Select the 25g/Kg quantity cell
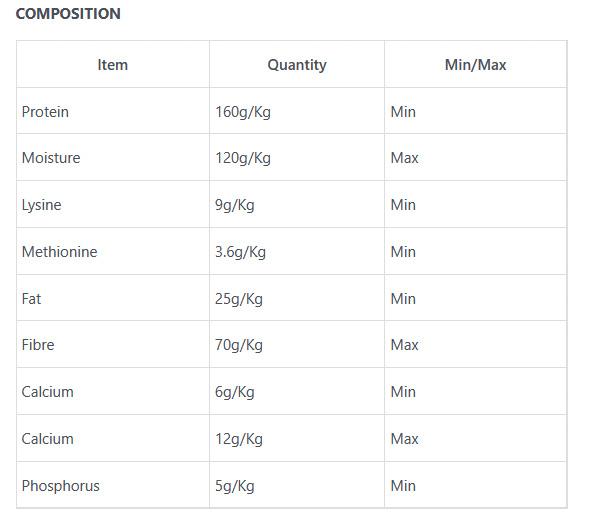Image resolution: width=615 pixels, height=522 pixels. point(239,298)
